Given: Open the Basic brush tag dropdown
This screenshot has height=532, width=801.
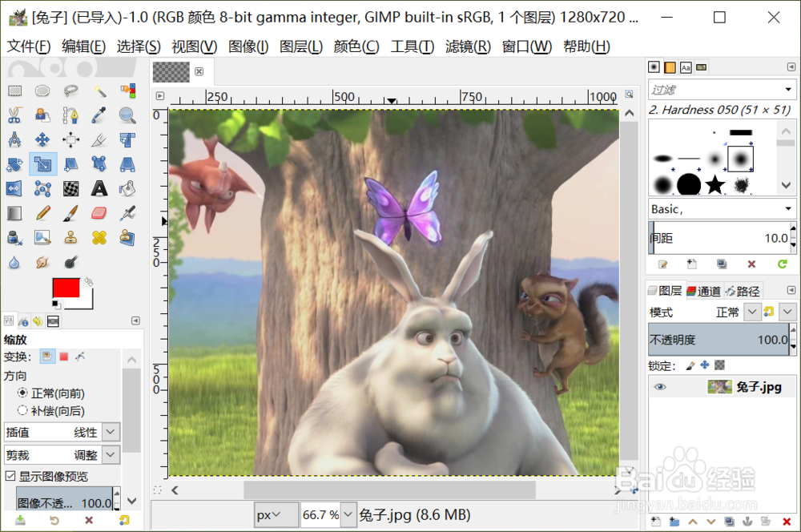Looking at the screenshot, I should point(789,208).
